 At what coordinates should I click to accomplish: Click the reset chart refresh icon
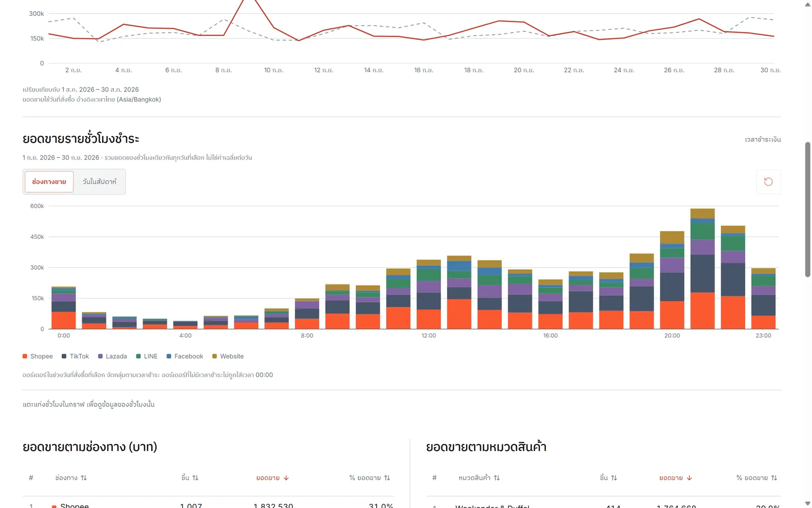coord(768,182)
